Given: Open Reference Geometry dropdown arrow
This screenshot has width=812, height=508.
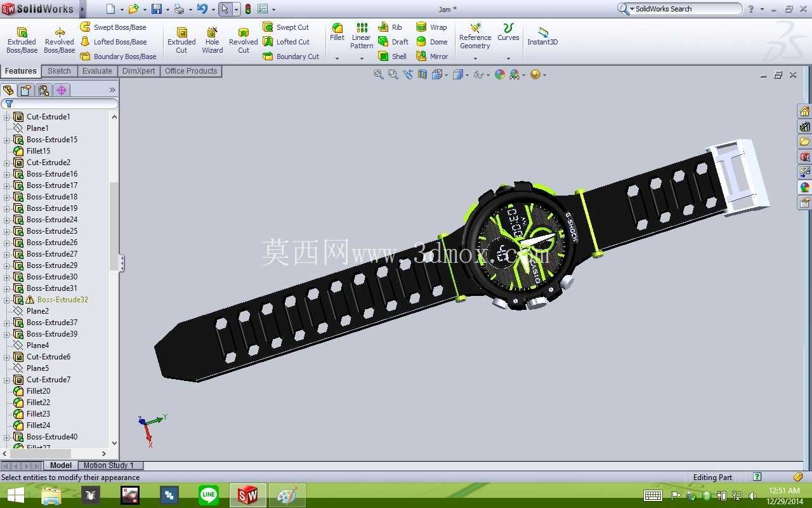Looking at the screenshot, I should click(x=475, y=58).
